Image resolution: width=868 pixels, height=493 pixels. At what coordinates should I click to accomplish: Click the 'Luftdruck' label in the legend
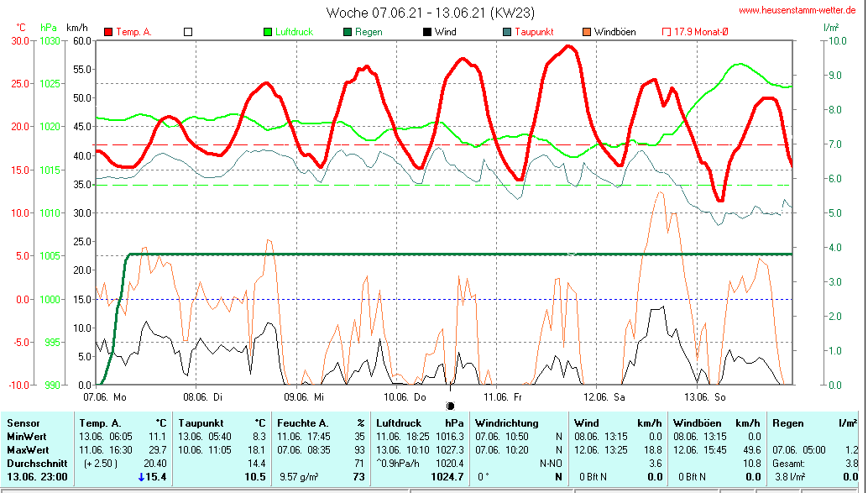coord(295,32)
